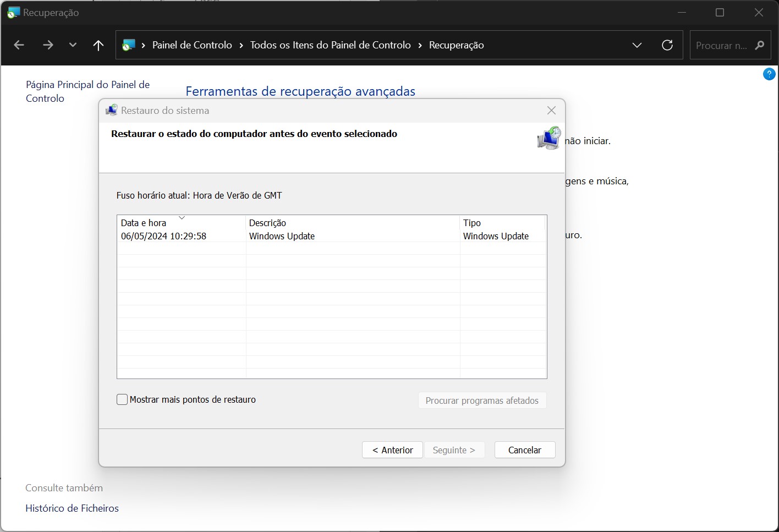
Task: Navigate to Todos os Itens do Painel de Controlo
Action: (330, 45)
